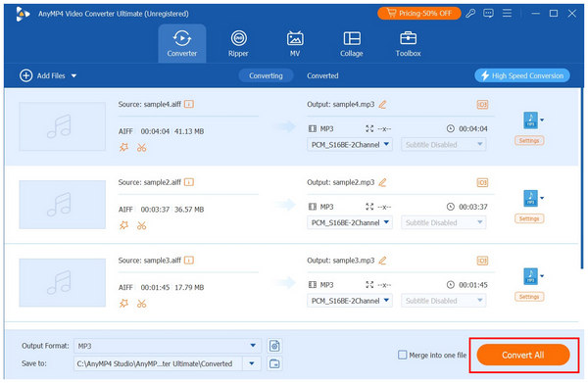Open audio track dropdown for sample4.mp3
The image size is (588, 383).
coord(350,145)
